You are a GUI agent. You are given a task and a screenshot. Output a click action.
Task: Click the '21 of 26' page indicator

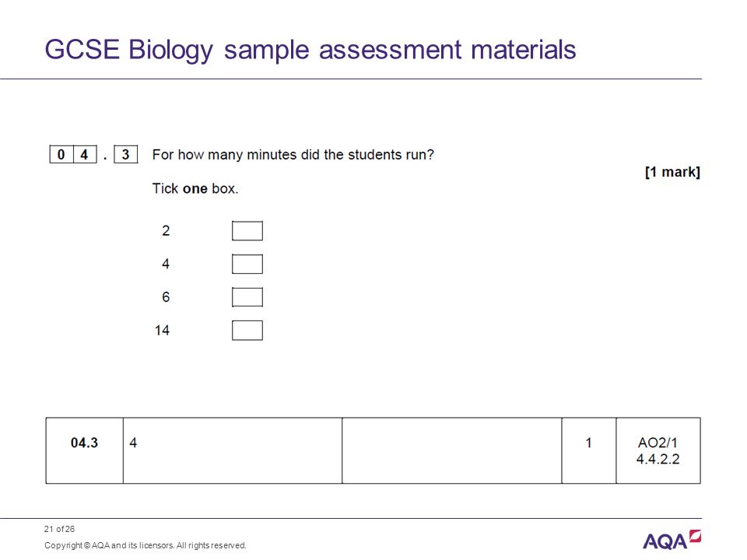(x=60, y=529)
